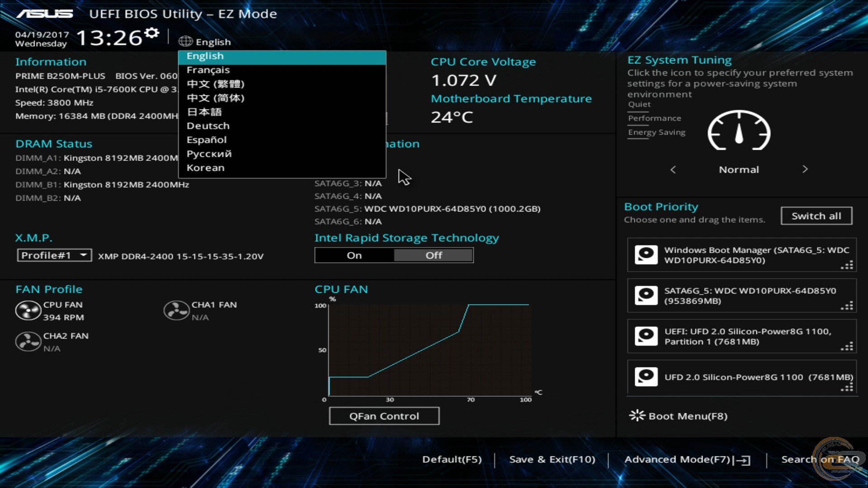This screenshot has height=488, width=868.
Task: Select Русский in the language list
Action: (282, 154)
